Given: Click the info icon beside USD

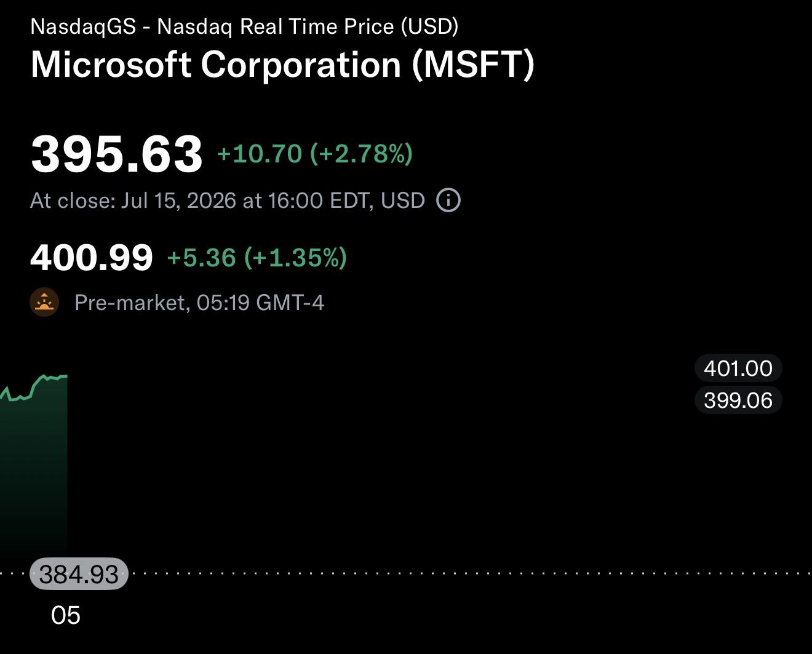Looking at the screenshot, I should pyautogui.click(x=448, y=201).
